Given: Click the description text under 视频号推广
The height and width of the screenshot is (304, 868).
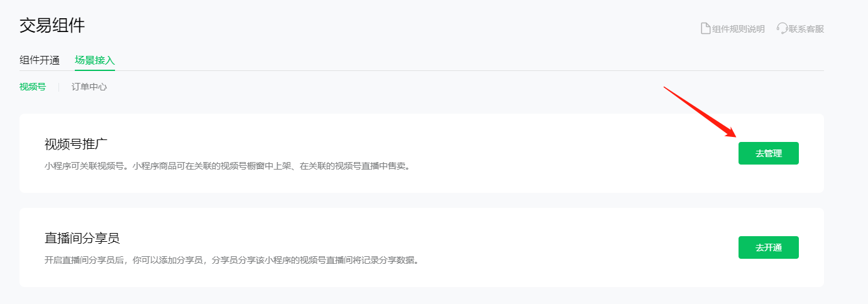Looking at the screenshot, I should [227, 166].
